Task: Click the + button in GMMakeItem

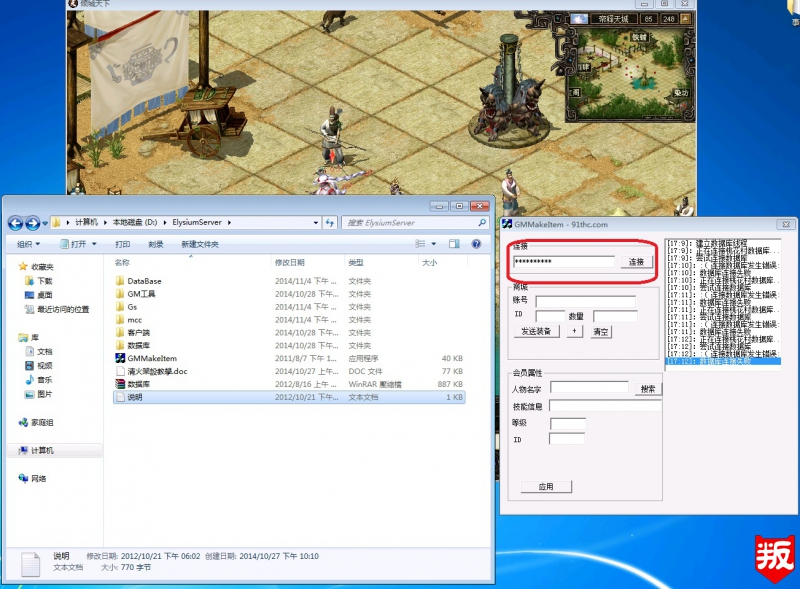Action: (x=574, y=331)
